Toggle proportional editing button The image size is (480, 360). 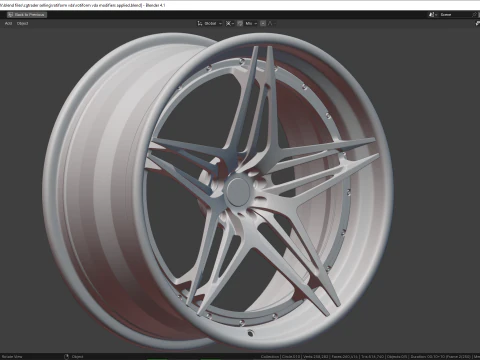pyautogui.click(x=263, y=23)
